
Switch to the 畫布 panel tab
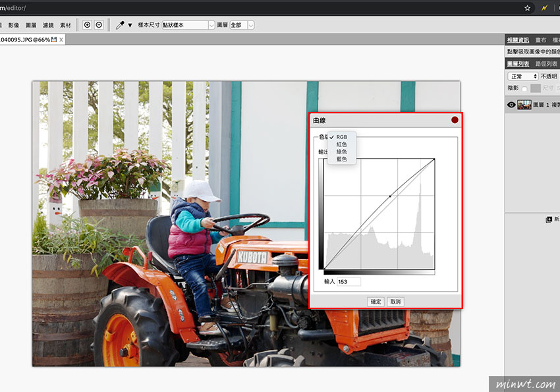(541, 40)
